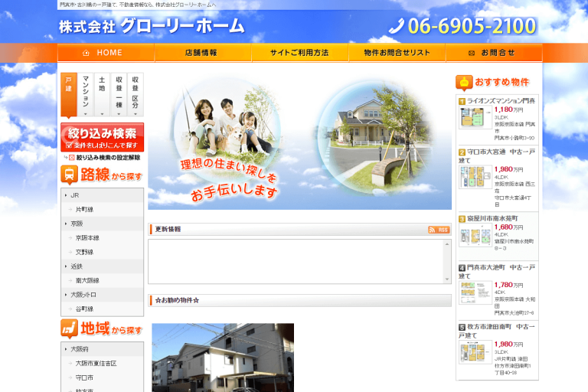Click the 株式会社グローリーホーム logo
The image size is (588, 392).
coord(152,26)
